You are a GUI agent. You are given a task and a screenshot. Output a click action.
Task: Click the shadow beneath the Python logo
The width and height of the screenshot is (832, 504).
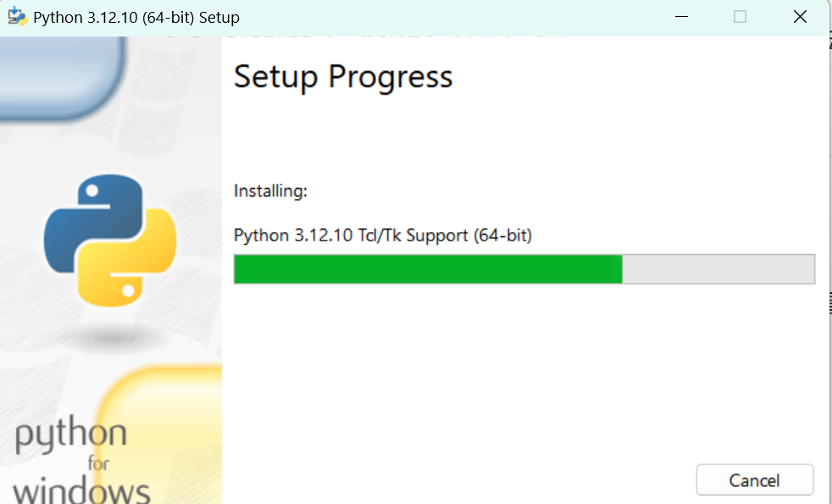113,336
